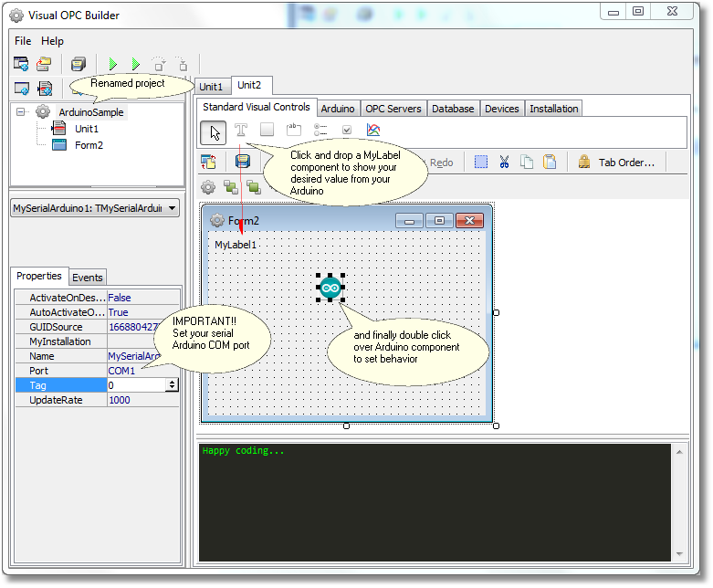Select Unit1 in the project tree
713x588 pixels.
coord(87,129)
